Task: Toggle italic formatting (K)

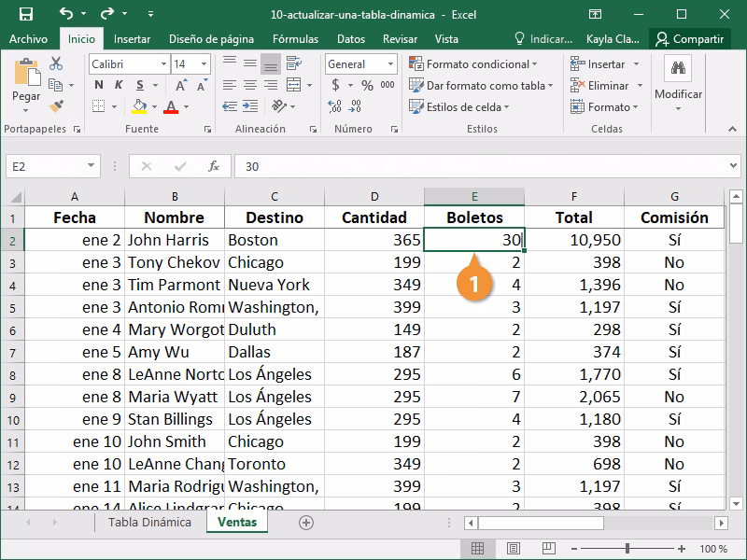Action: click(119, 85)
